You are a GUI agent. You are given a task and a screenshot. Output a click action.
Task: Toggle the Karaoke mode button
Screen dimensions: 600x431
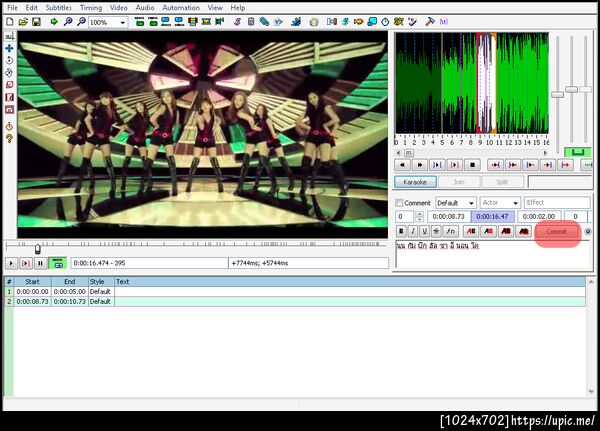coord(415,182)
